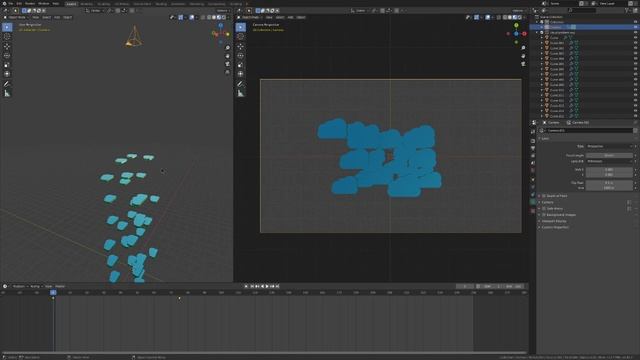
Task: Select the Rotate tool in left viewport
Action: pyautogui.click(x=7, y=56)
